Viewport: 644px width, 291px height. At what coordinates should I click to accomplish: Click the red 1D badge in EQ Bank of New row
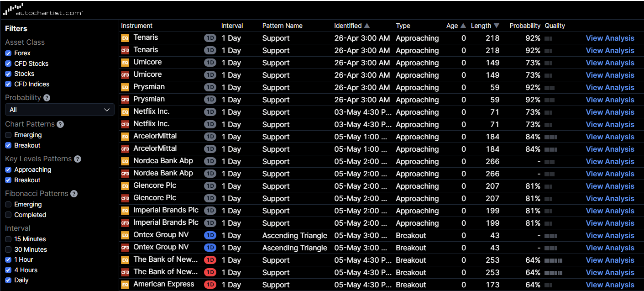pyautogui.click(x=210, y=260)
